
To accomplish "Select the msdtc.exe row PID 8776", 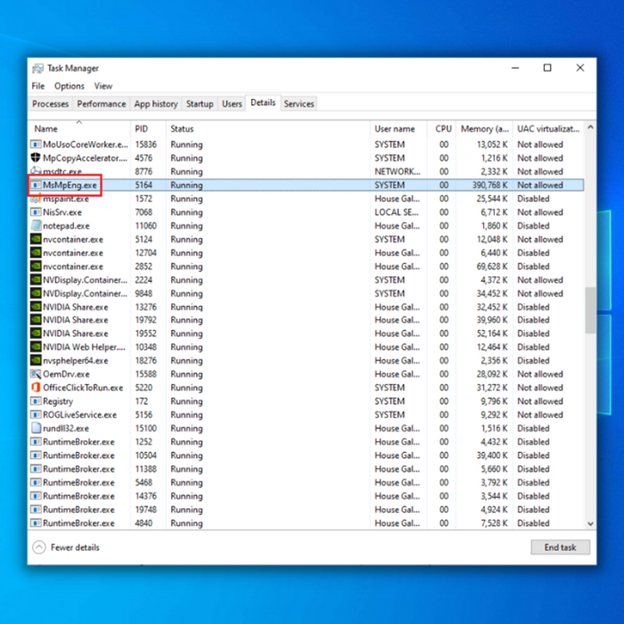I will click(x=306, y=172).
